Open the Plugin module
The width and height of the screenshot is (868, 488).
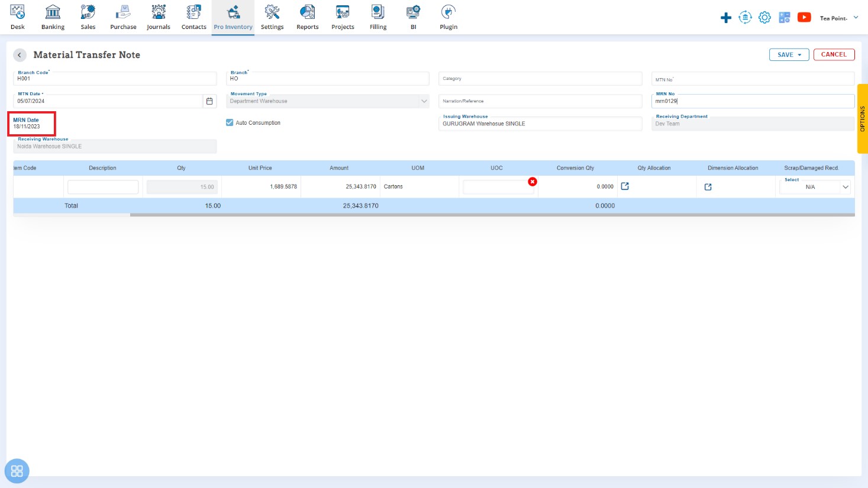(448, 17)
